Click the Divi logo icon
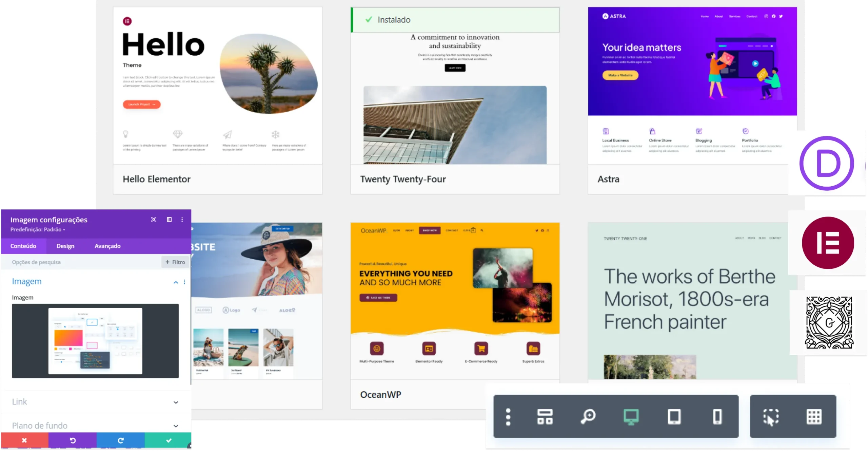The height and width of the screenshot is (451, 868). click(x=827, y=163)
